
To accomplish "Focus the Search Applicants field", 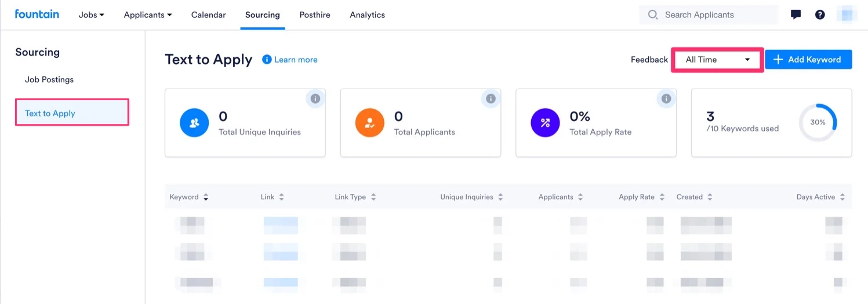I will coord(709,15).
